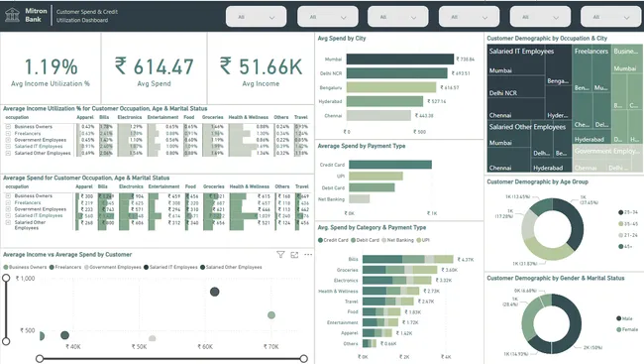
Task: Click the Government Employees treemap tile
Action: [607, 158]
